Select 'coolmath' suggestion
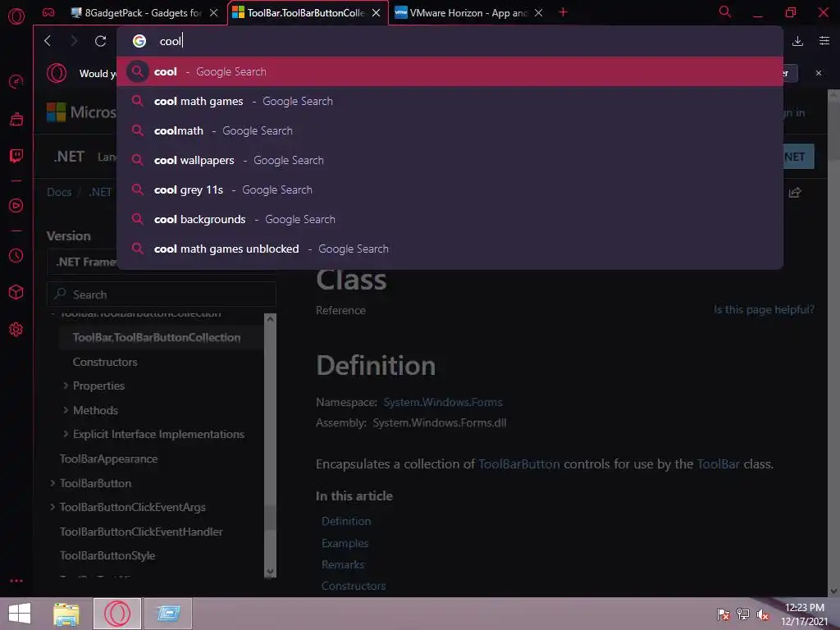840x630 pixels. (450, 130)
